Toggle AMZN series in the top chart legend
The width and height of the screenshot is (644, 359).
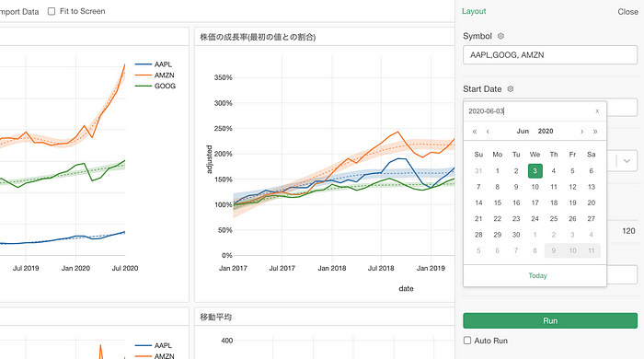pos(155,75)
